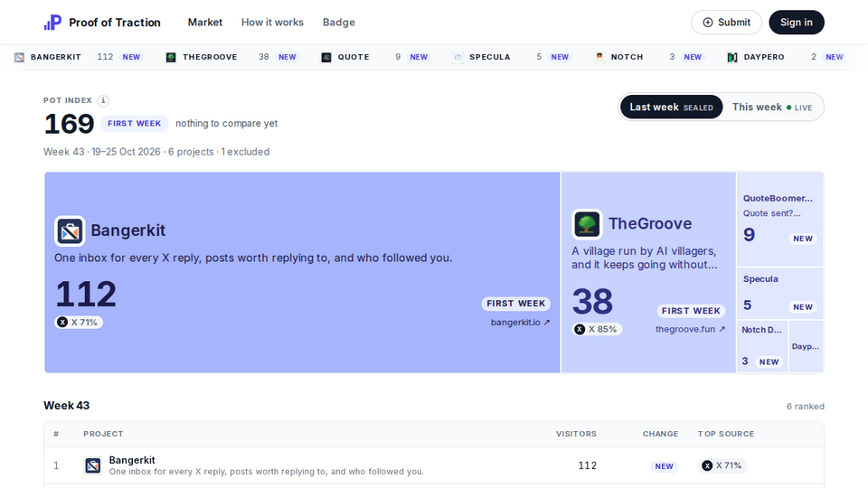Click the TheGroove tree icon in ticker
Viewport: 868px width, 488px height.
[171, 57]
